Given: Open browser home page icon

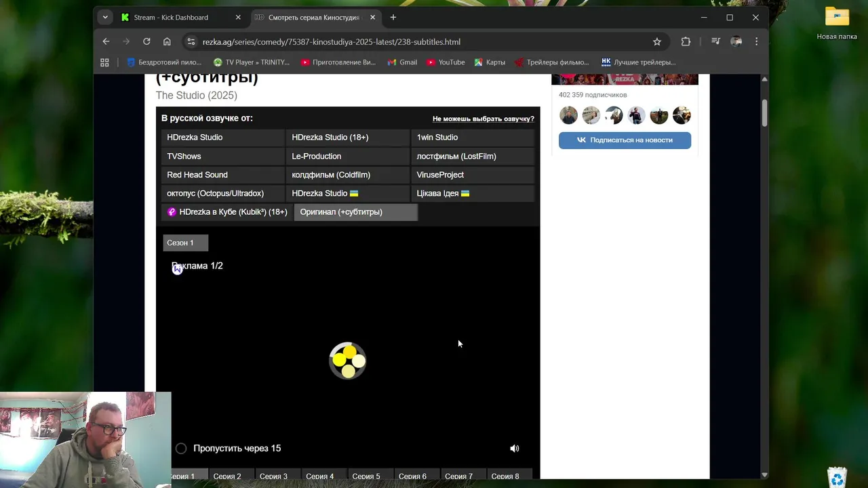Looking at the screenshot, I should [167, 41].
